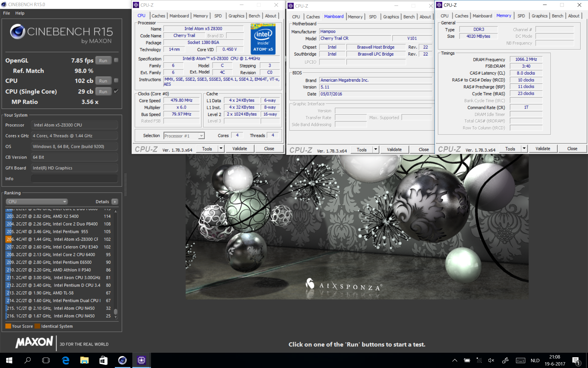588x368 pixels.
Task: Select ranking row Intel Celeron CPU E340
Action: pyautogui.click(x=58, y=247)
